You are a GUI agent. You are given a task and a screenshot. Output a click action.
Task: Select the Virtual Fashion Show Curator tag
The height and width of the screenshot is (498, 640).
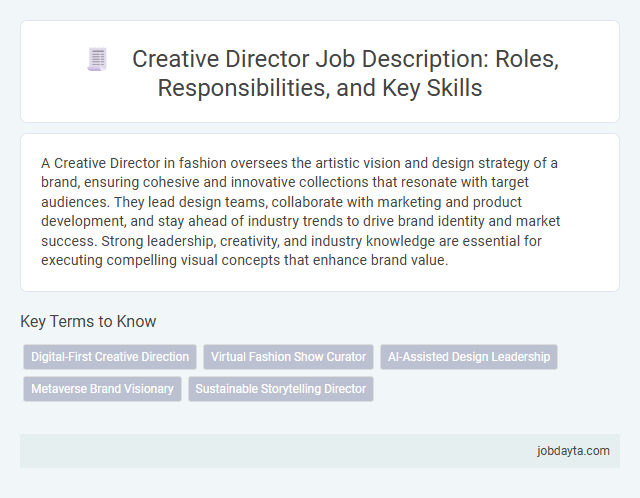coord(288,357)
